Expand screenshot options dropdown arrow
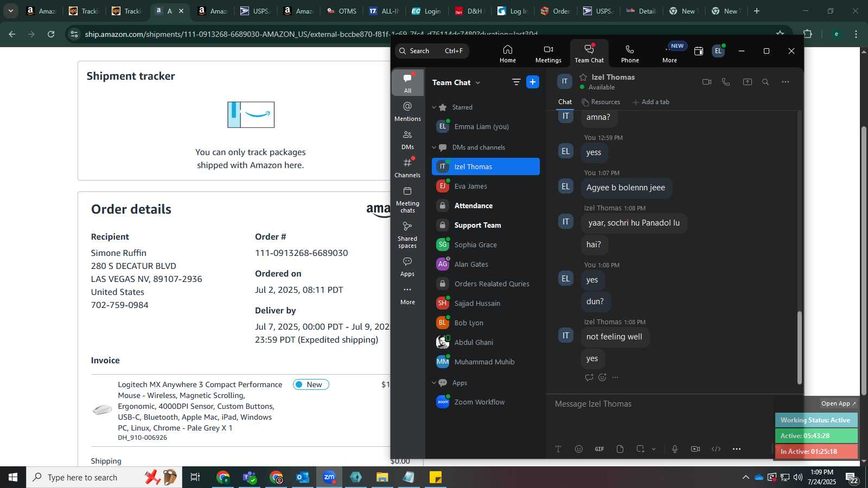This screenshot has width=868, height=488. click(x=654, y=449)
